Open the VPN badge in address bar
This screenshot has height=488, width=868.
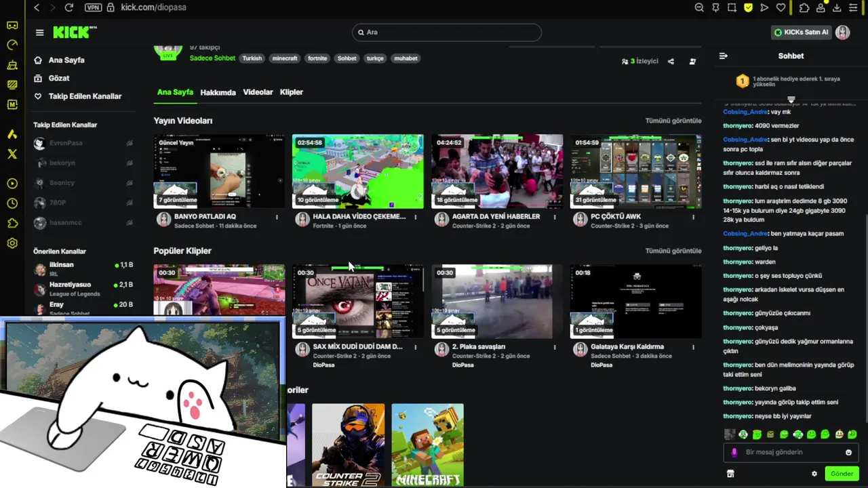tap(94, 7)
